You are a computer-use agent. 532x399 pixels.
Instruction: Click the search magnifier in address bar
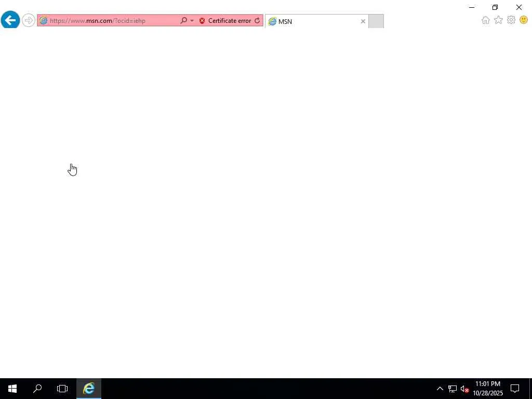coord(183,20)
